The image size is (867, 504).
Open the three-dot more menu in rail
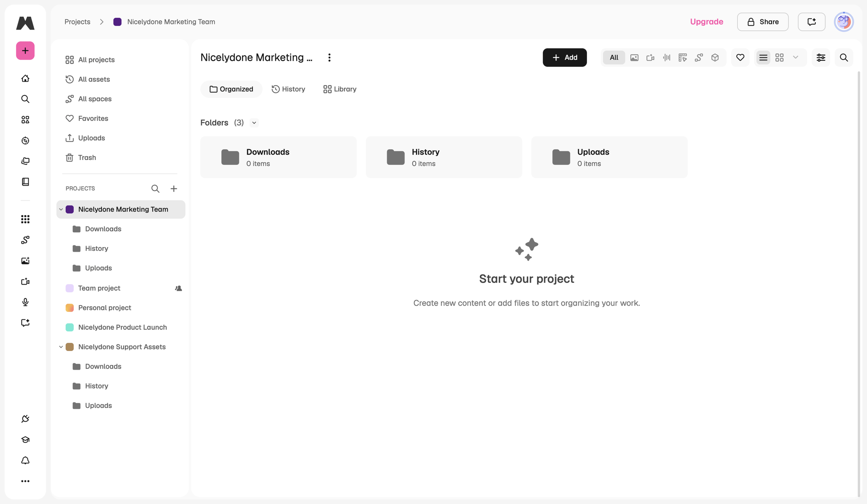[x=25, y=481]
